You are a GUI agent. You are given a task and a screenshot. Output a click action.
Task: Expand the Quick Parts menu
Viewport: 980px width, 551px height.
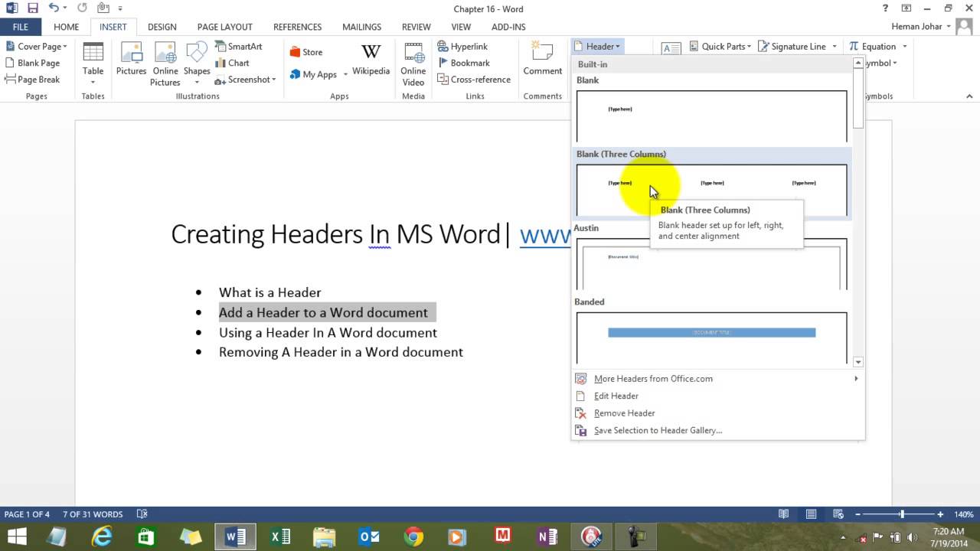pos(720,47)
